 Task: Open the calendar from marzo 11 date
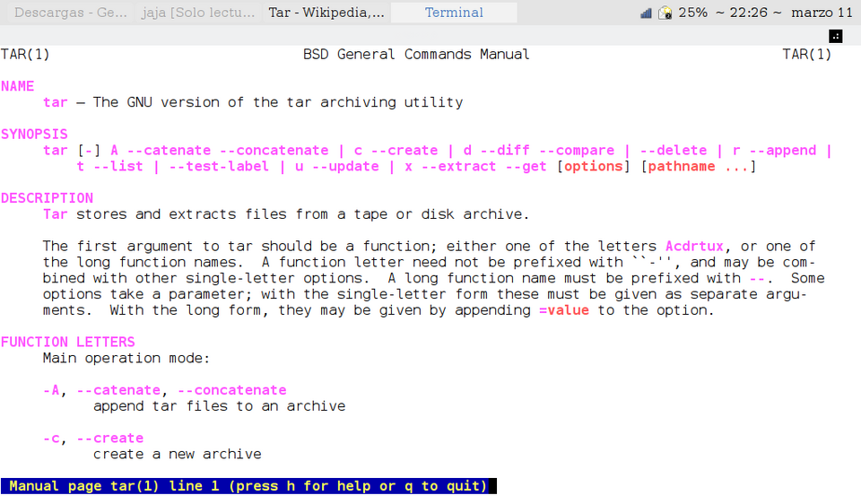[x=822, y=13]
